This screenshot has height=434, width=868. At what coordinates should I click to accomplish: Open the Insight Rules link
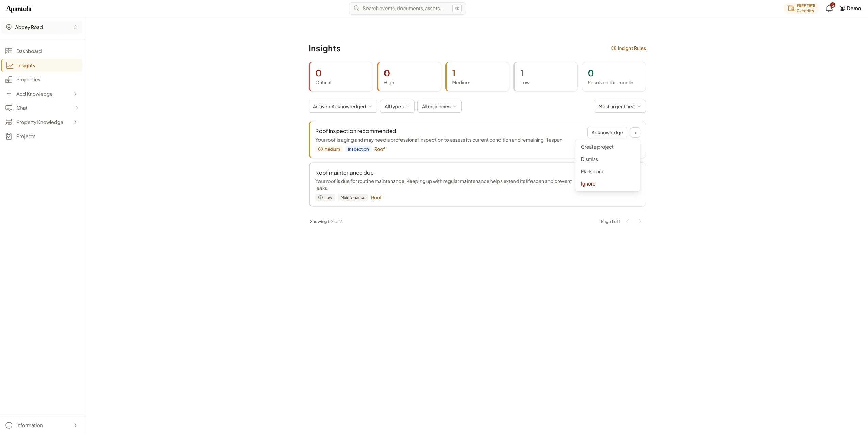[x=628, y=48]
